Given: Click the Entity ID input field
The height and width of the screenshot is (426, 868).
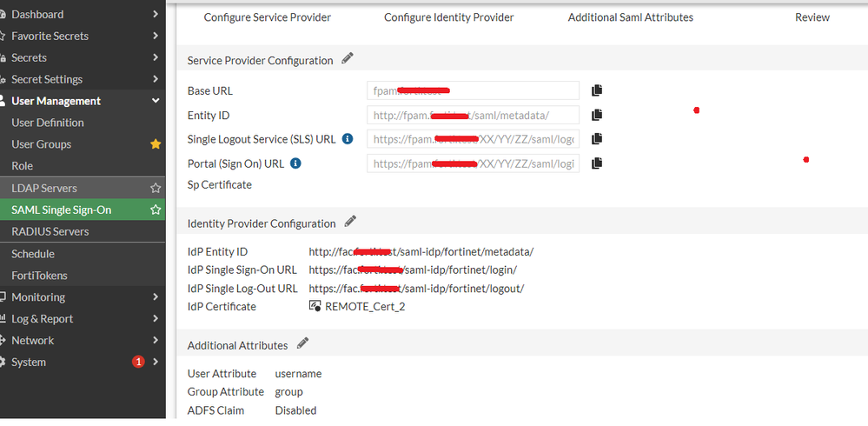Looking at the screenshot, I should (472, 115).
